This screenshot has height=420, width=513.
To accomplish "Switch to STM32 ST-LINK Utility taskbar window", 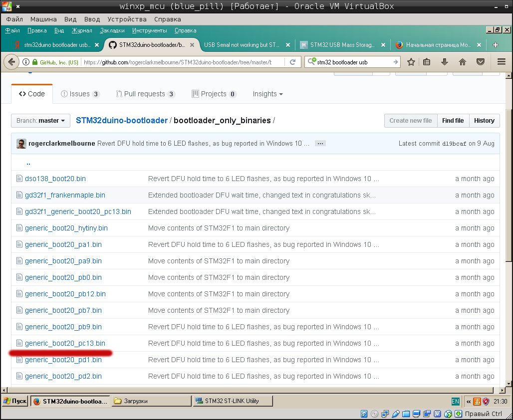I will coord(233,401).
